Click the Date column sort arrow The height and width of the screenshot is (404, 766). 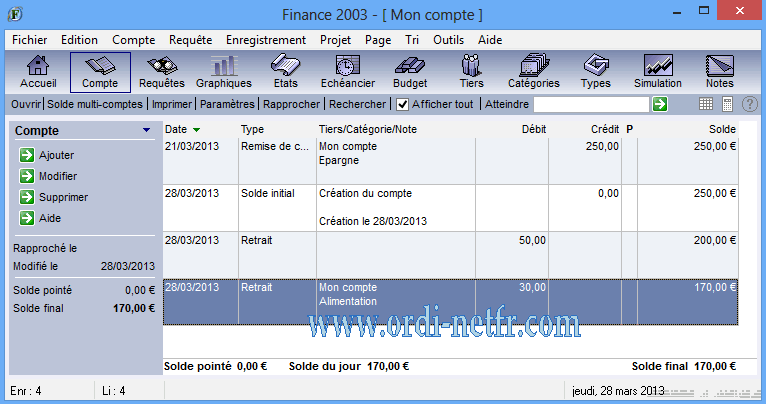coord(196,130)
